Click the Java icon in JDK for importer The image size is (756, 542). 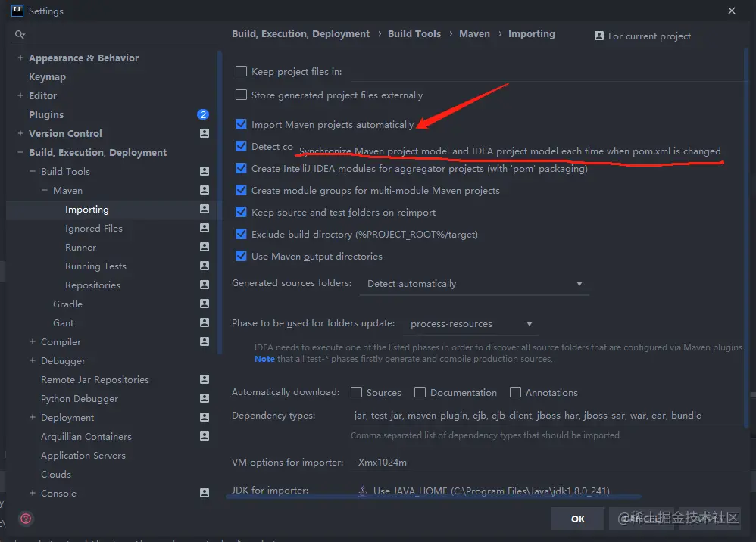362,491
